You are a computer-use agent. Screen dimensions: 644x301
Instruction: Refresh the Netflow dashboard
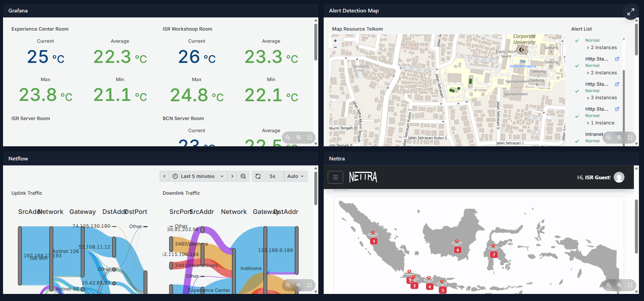[x=258, y=176]
